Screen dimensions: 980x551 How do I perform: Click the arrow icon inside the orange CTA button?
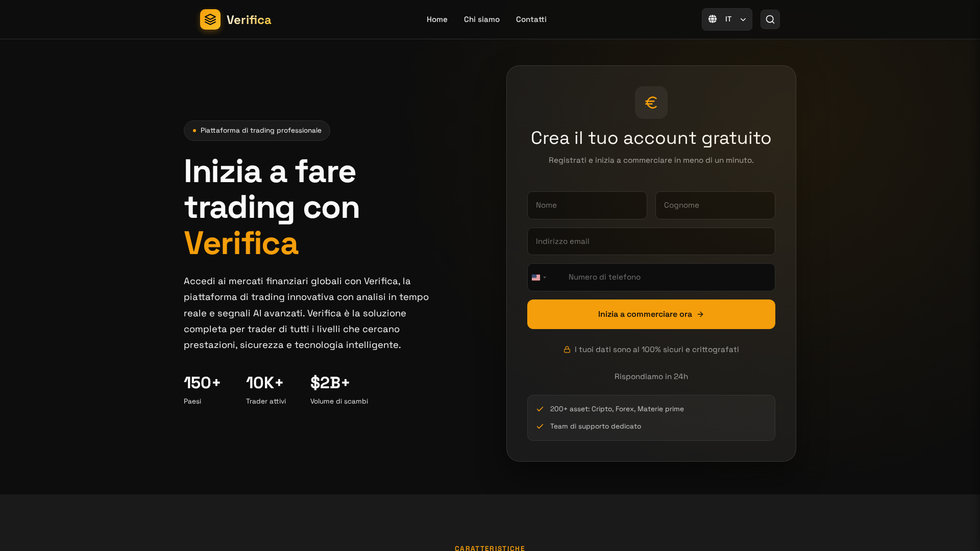click(x=700, y=314)
